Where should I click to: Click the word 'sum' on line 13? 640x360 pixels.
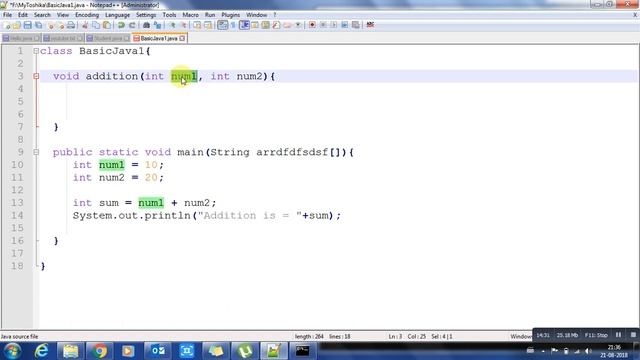point(109,203)
